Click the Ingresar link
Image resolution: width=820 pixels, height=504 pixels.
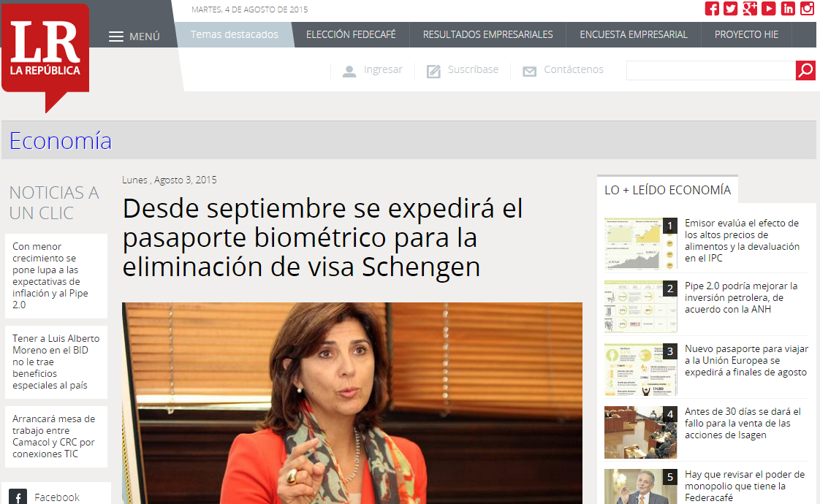tap(384, 69)
